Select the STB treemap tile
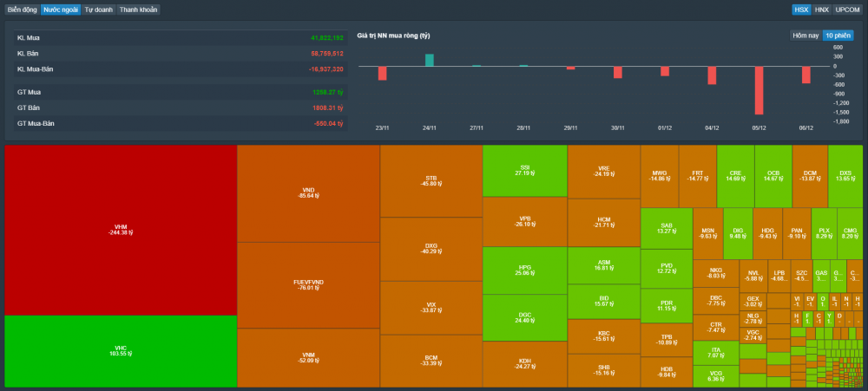The width and height of the screenshot is (868, 391). coord(431,181)
